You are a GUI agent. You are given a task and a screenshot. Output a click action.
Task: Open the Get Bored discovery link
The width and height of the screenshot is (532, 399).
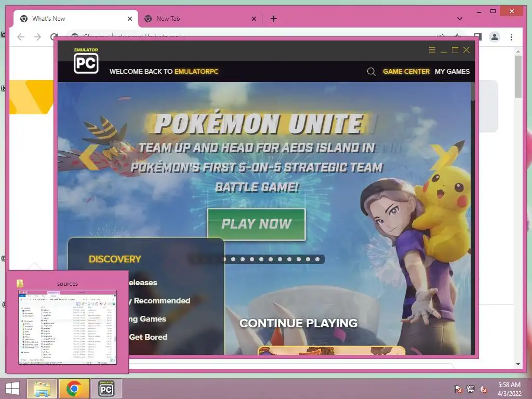pyautogui.click(x=148, y=337)
